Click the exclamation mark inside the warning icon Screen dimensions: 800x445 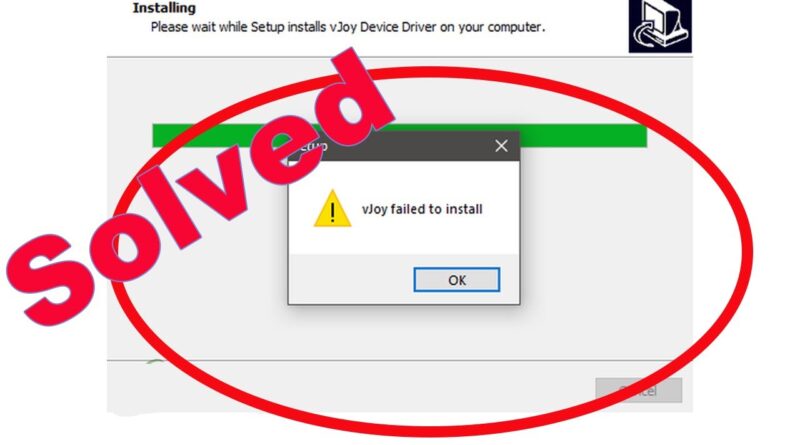pos(333,211)
